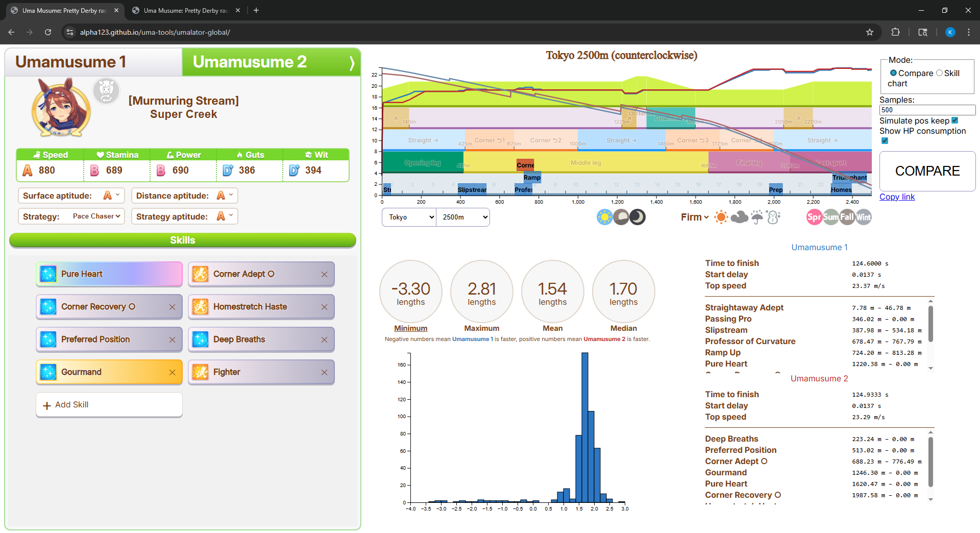Toggle Show HP consumption checkbox
This screenshot has height=533, width=980.
point(885,141)
